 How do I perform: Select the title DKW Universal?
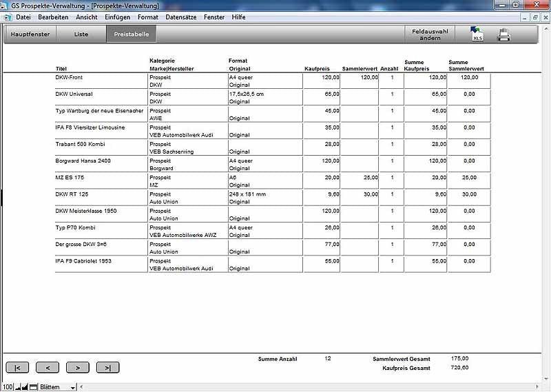pos(74,94)
